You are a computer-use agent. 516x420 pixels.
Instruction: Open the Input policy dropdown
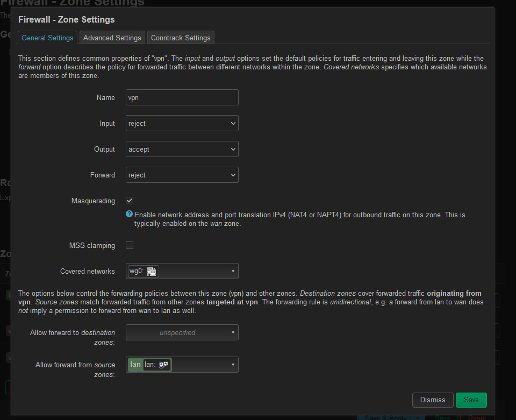182,124
